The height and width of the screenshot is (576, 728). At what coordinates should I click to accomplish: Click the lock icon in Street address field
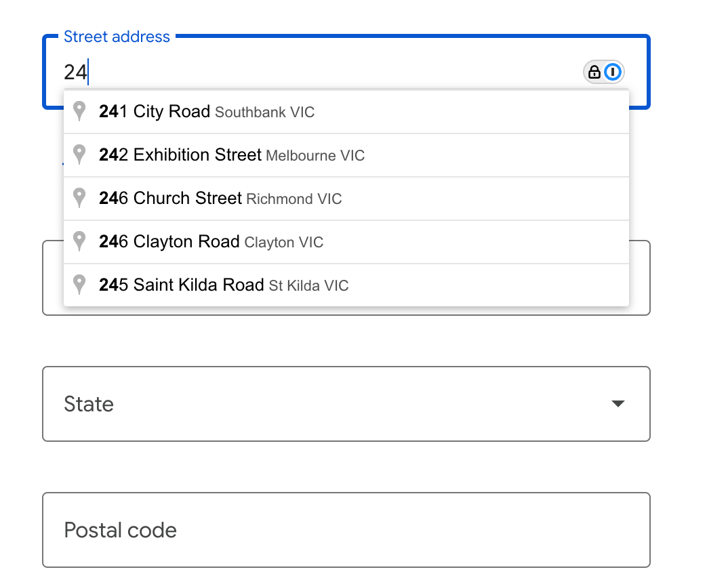tap(594, 72)
